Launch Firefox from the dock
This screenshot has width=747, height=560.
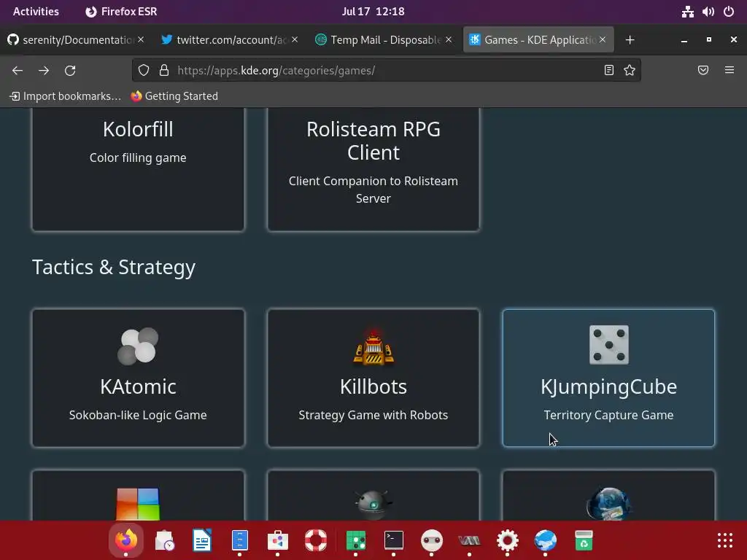pos(125,540)
